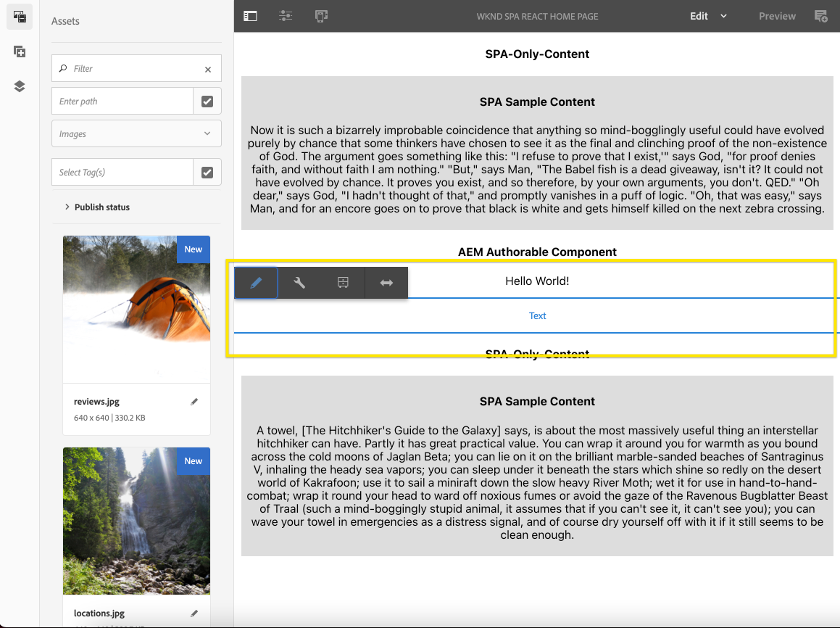This screenshot has height=628, width=840.
Task: Clear the Filter field with X
Action: [x=208, y=69]
